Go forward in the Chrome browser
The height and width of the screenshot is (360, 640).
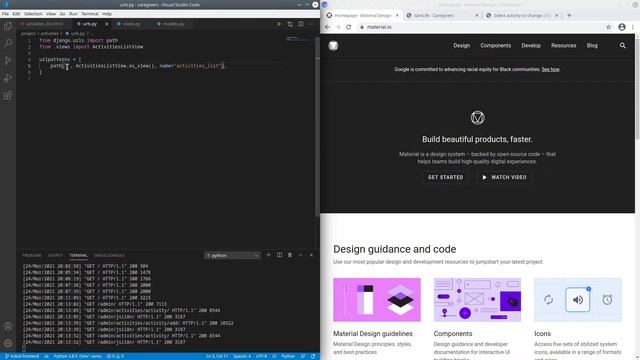(338, 27)
